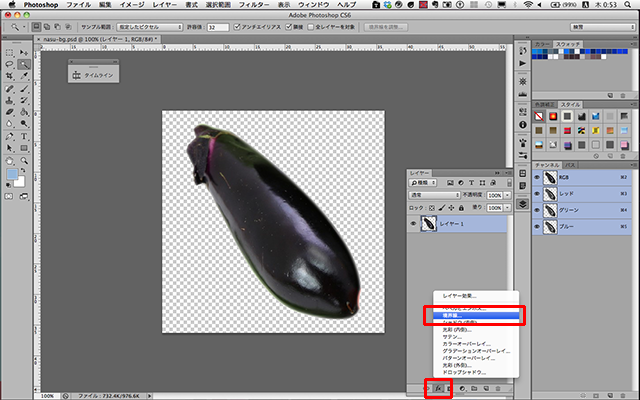Select the Lasso tool in toolbox

click(x=9, y=64)
